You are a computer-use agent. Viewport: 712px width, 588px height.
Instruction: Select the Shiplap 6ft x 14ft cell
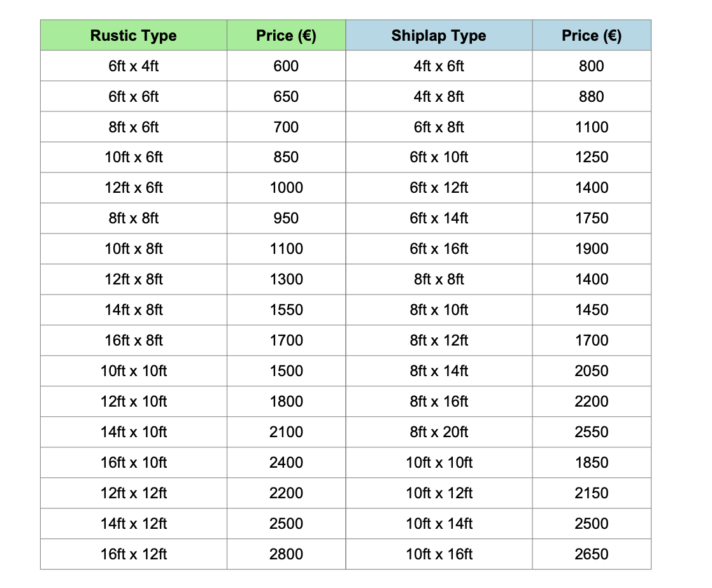click(x=439, y=218)
